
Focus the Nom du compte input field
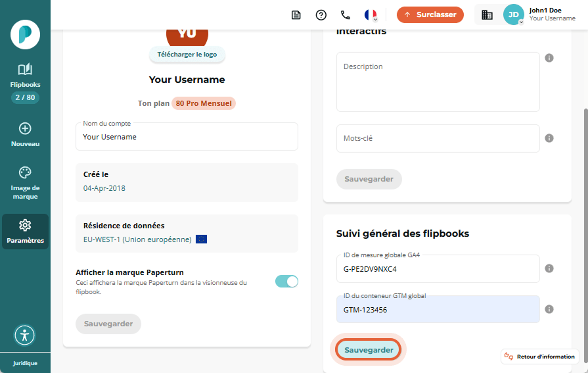pos(187,137)
